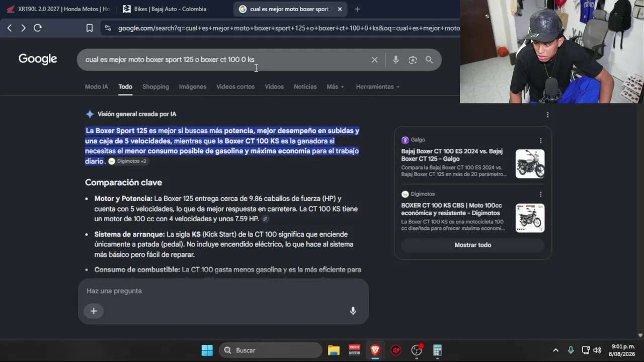Open File Explorer from the taskbar
Image resolution: width=644 pixels, height=362 pixels.
click(334, 350)
